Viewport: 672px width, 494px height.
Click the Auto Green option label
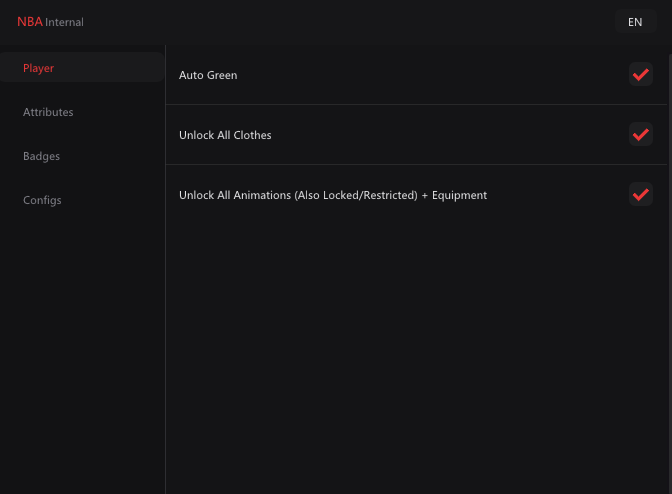click(208, 75)
